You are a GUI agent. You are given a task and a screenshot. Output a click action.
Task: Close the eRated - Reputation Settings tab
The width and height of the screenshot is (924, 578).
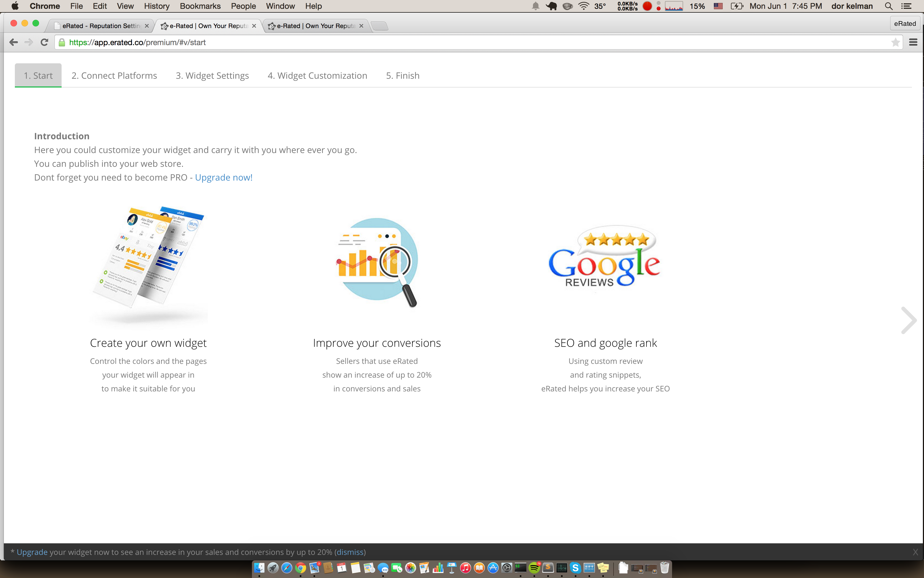(147, 26)
